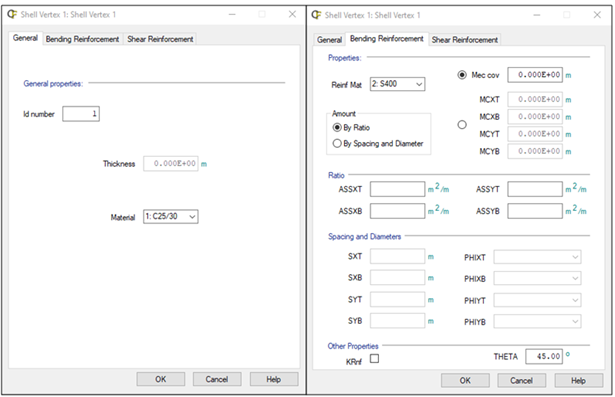Click Cancel in the left window
The image size is (615, 397).
pyautogui.click(x=217, y=379)
